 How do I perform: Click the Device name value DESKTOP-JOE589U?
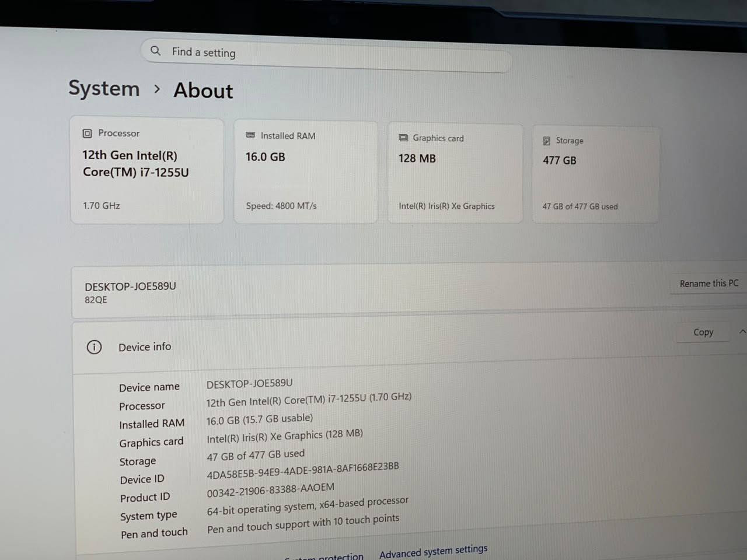click(x=250, y=384)
